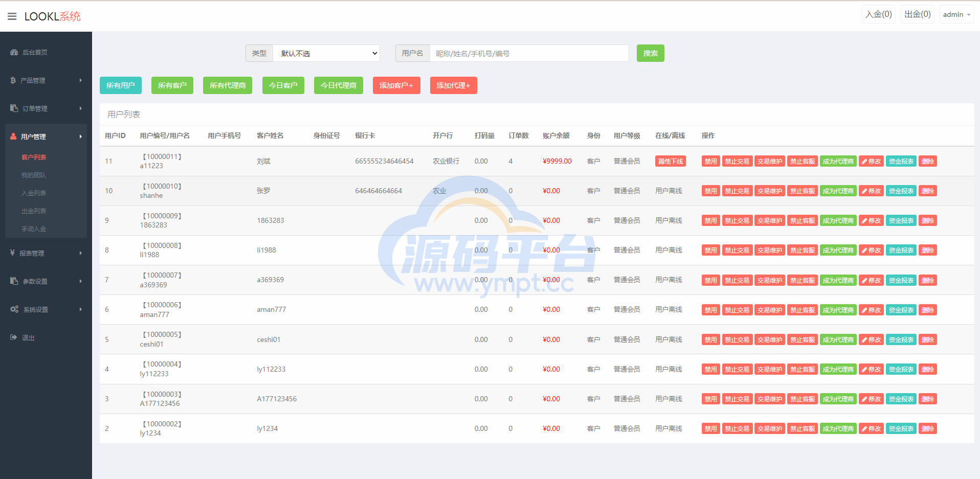
Task: Click 禁止客服 for user shanhe
Action: pos(803,191)
